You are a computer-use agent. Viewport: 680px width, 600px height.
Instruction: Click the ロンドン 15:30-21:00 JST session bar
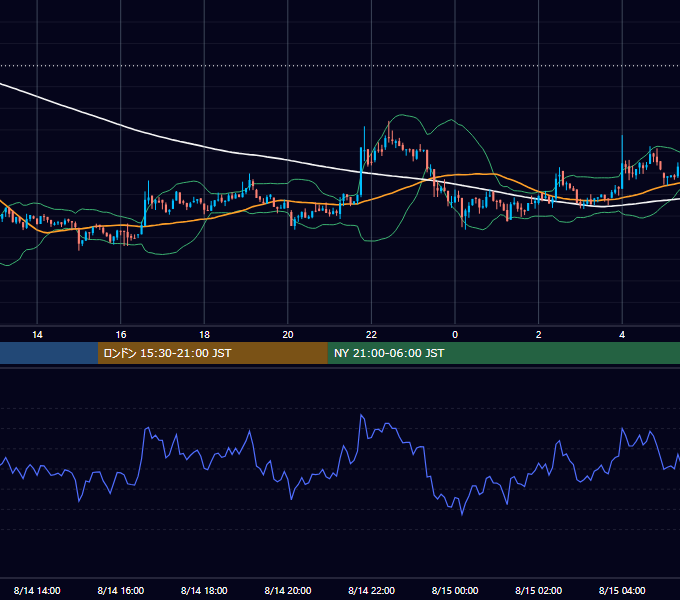(x=212, y=353)
